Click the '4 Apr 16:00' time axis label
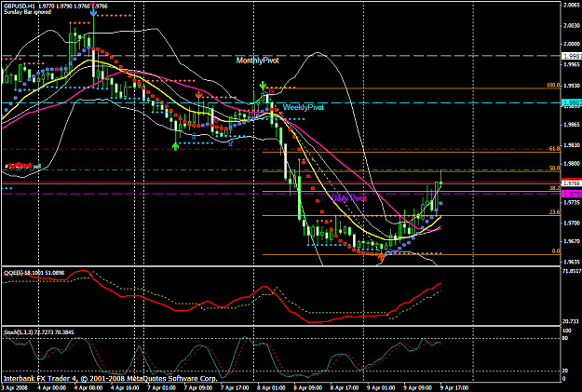 pyautogui.click(x=125, y=388)
